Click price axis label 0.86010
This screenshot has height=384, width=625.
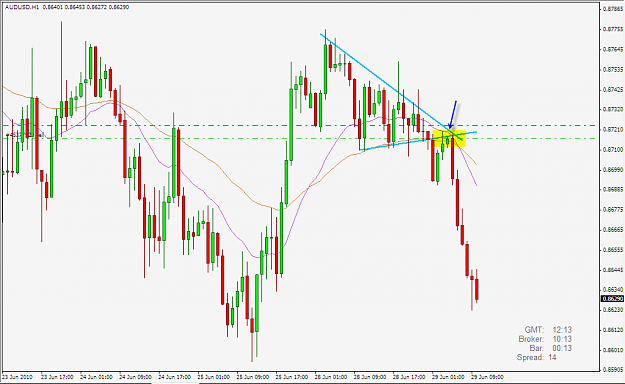(x=613, y=350)
